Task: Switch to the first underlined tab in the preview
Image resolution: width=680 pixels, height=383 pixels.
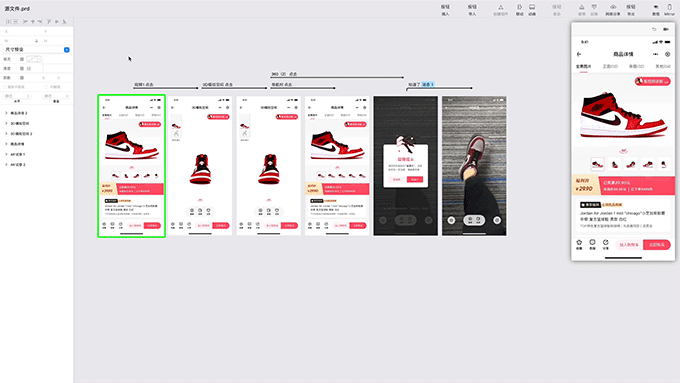Action: click(583, 67)
